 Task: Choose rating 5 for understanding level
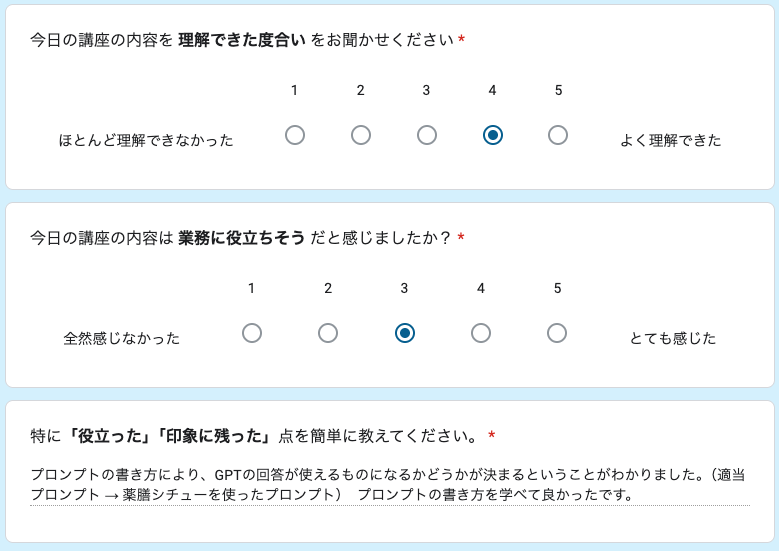(558, 135)
